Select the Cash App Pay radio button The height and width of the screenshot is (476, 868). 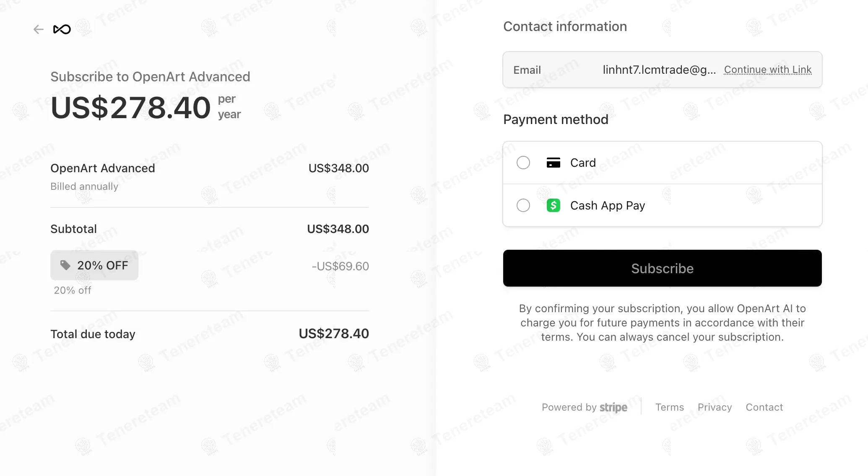pyautogui.click(x=523, y=205)
